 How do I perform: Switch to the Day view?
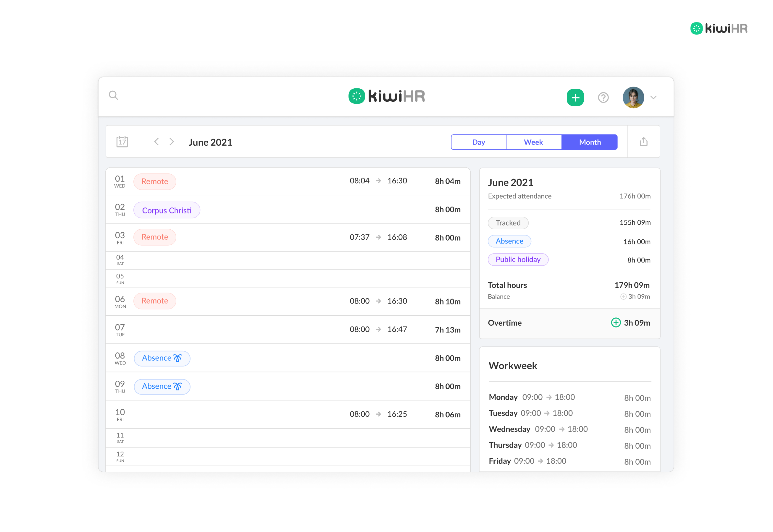point(478,142)
